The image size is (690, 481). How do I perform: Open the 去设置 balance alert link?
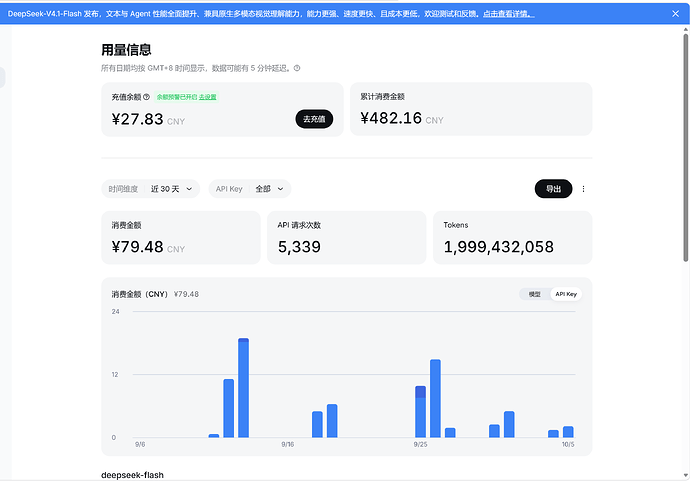207,97
